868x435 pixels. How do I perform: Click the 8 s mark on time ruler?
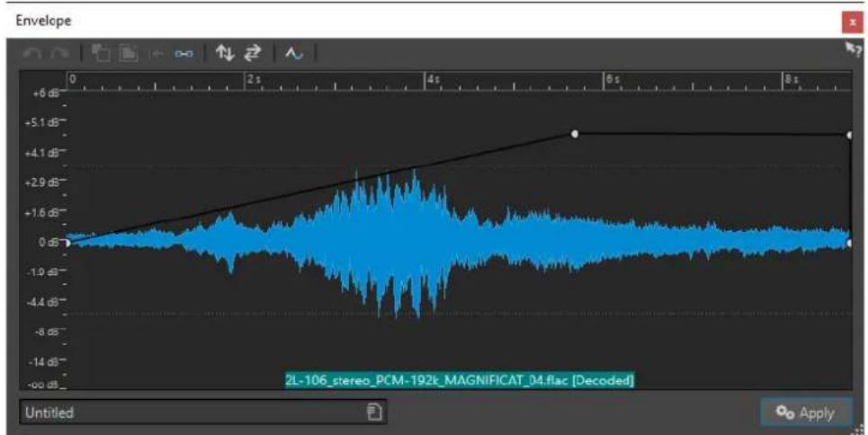pyautogui.click(x=791, y=79)
